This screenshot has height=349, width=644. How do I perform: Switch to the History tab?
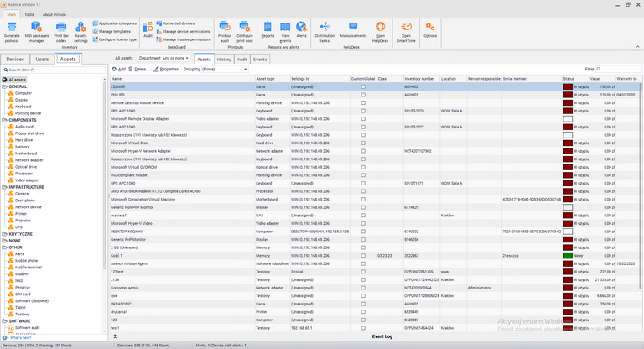tap(224, 60)
